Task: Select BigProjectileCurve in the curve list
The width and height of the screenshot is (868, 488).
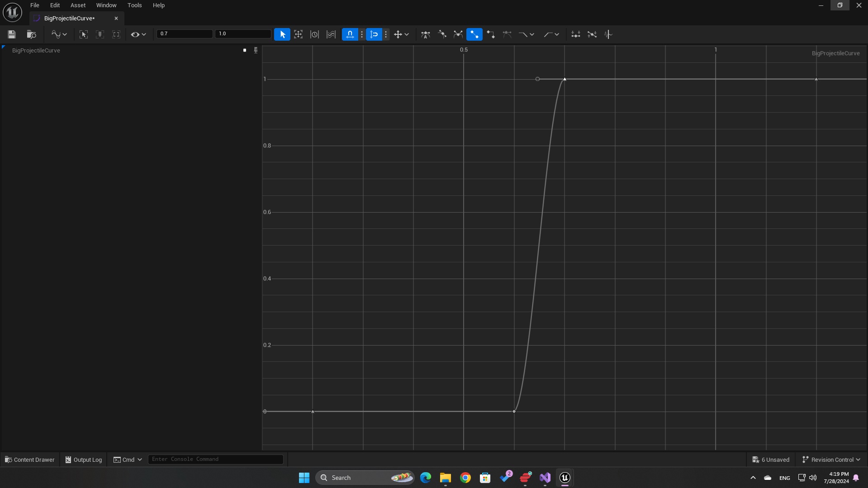Action: pyautogui.click(x=36, y=51)
